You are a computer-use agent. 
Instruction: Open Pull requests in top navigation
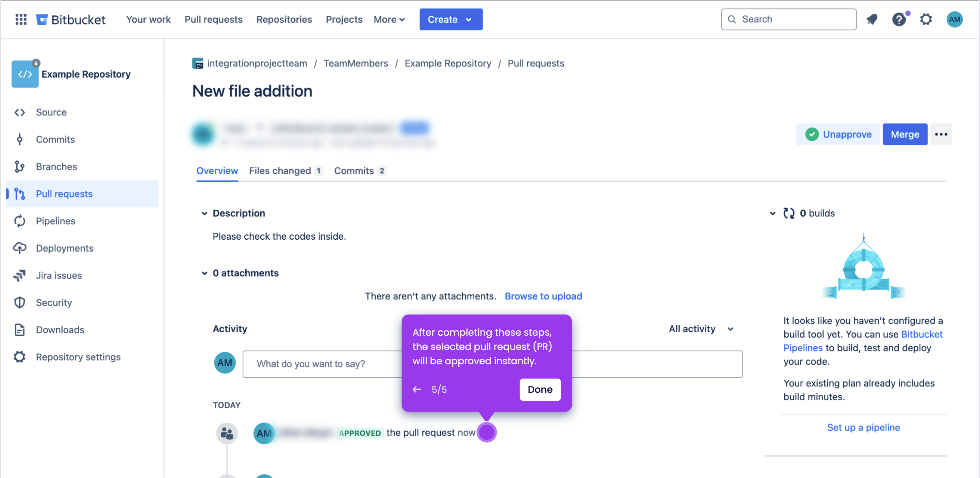coord(213,19)
